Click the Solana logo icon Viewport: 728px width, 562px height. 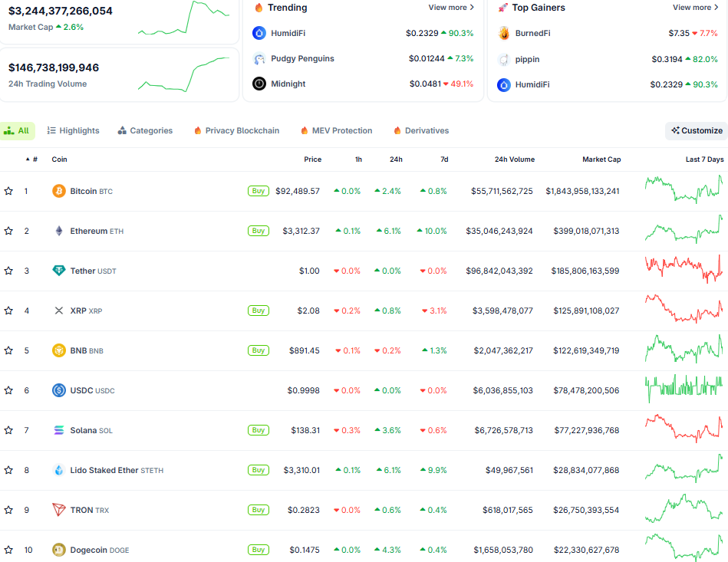point(59,430)
